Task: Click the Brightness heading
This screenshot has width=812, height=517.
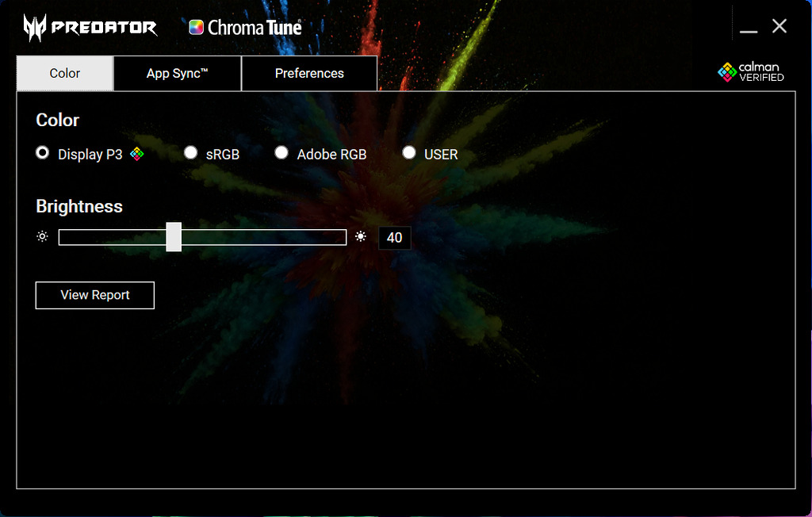Action: [x=79, y=206]
